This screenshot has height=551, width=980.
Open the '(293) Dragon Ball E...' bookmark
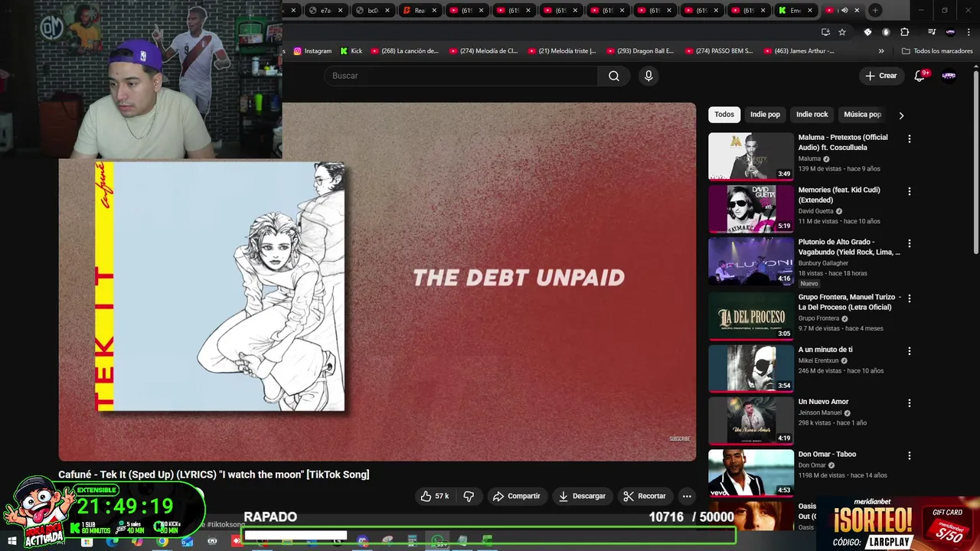tap(640, 51)
